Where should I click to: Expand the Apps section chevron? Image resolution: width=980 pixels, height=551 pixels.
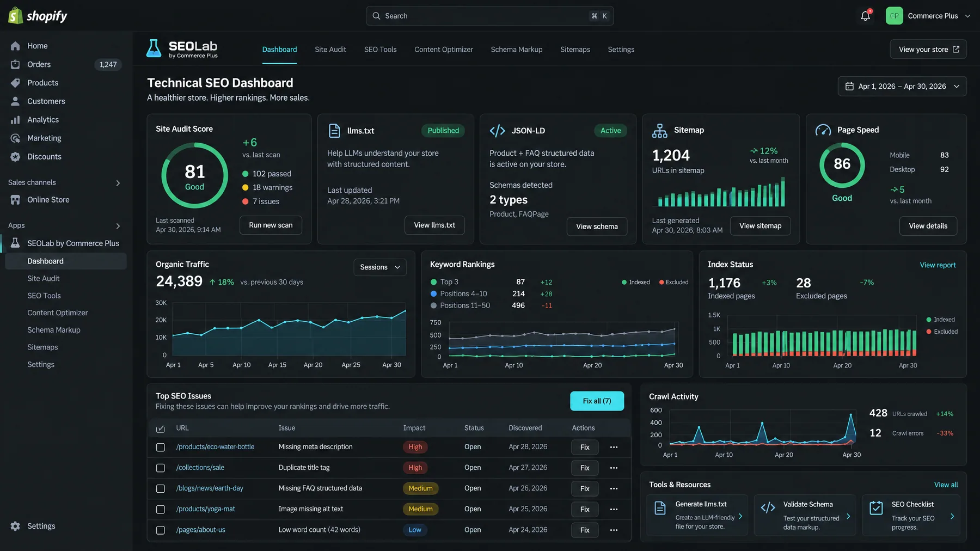[118, 226]
